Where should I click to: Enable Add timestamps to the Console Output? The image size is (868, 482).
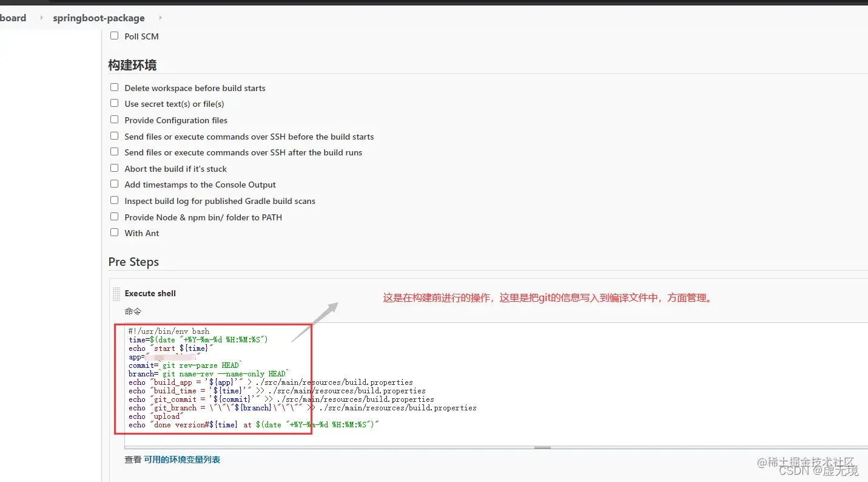[x=114, y=184]
